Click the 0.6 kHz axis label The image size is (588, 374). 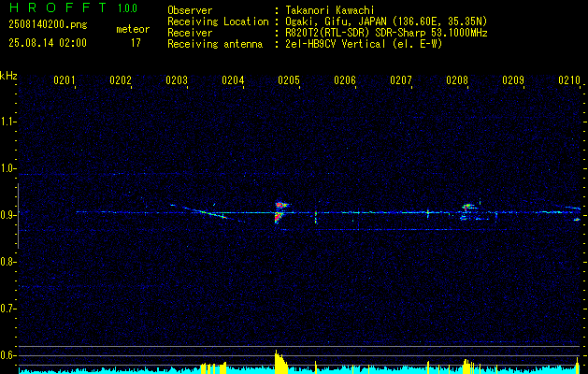tap(7, 355)
